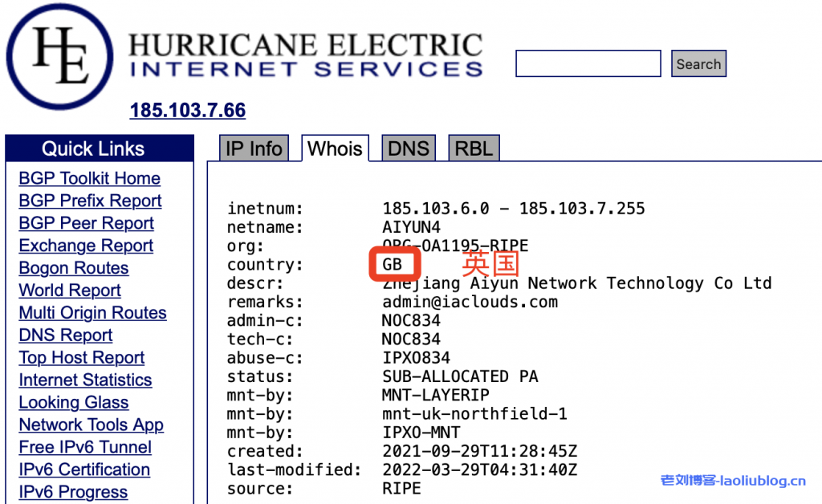
Task: Click the Free IPv6 Tunnel link
Action: click(x=85, y=448)
